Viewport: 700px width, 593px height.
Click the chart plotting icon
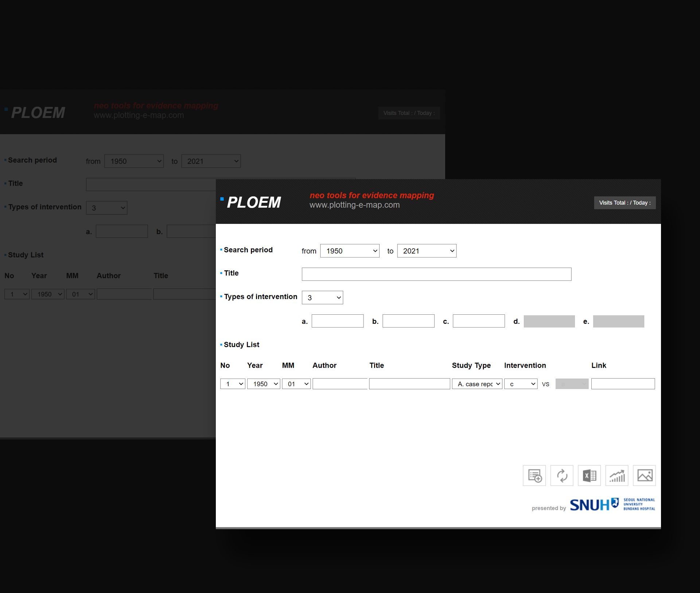[617, 475]
